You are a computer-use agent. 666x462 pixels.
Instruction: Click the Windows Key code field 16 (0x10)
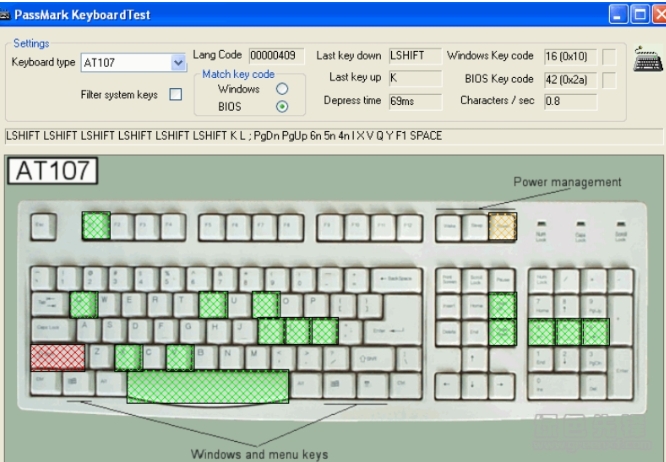pos(570,56)
